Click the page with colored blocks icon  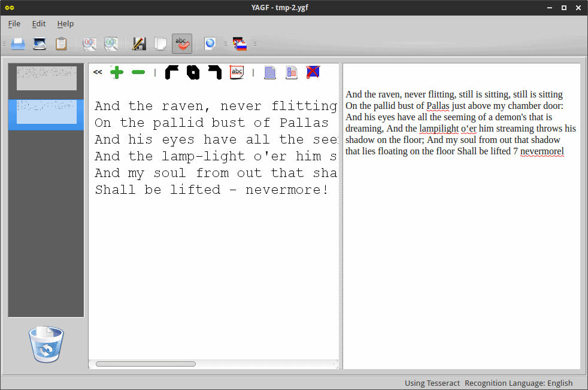click(292, 72)
